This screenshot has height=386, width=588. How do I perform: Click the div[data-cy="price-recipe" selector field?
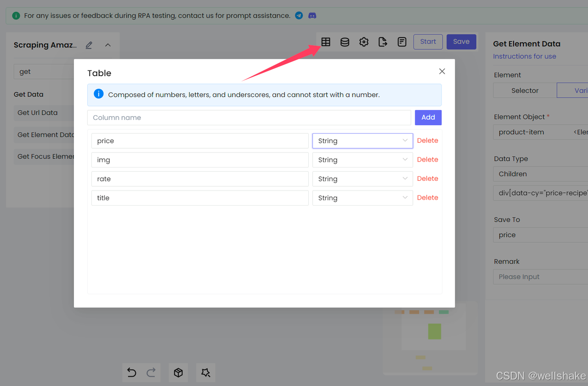541,193
